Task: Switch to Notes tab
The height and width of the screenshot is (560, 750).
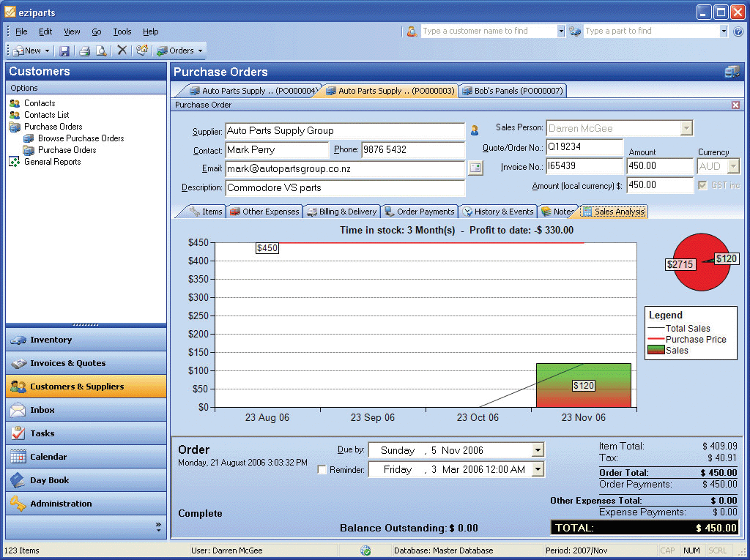Action: pos(557,212)
